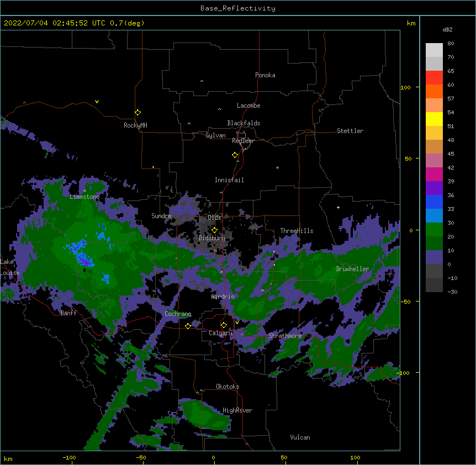
Task: Click the Sylvan town label
Action: click(215, 135)
